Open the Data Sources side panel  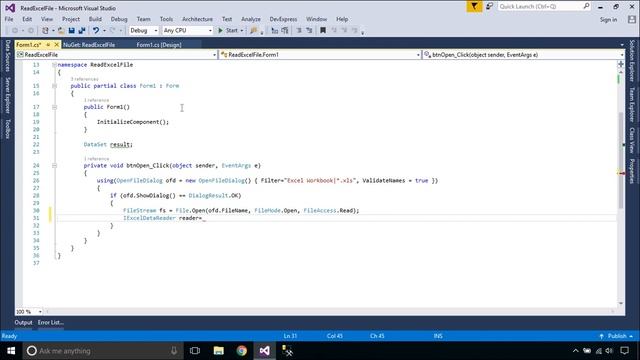[7, 56]
